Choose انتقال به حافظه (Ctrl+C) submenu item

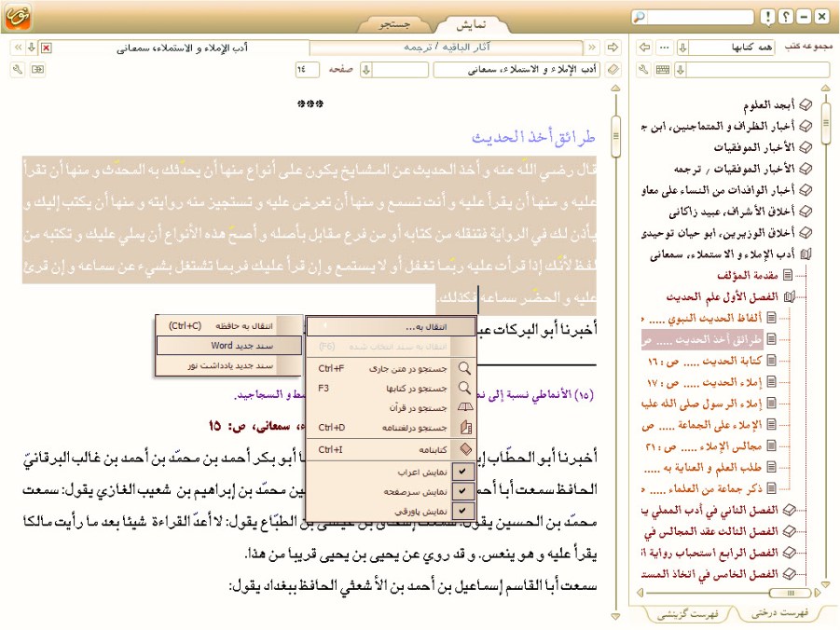(x=228, y=325)
